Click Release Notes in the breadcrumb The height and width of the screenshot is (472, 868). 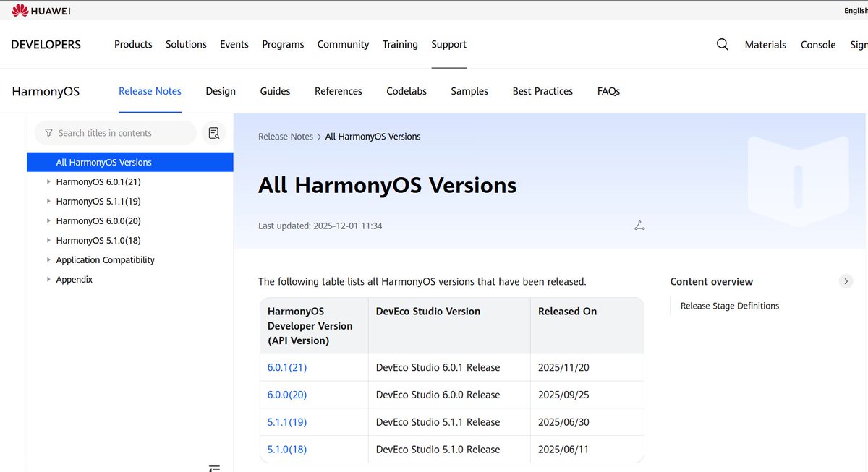(286, 137)
